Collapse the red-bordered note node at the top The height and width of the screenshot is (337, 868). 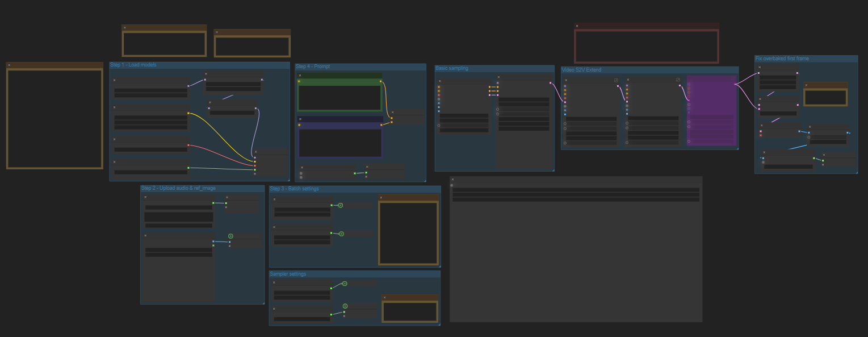click(x=577, y=26)
